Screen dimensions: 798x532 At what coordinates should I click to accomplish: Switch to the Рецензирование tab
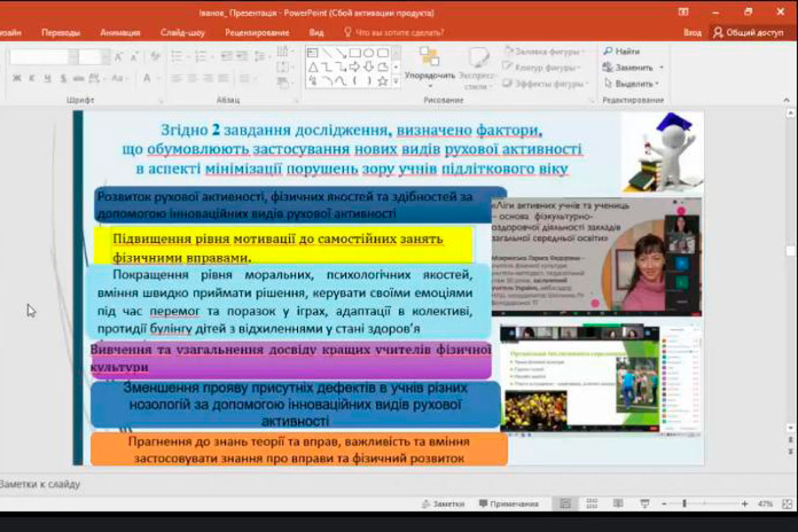click(x=257, y=33)
